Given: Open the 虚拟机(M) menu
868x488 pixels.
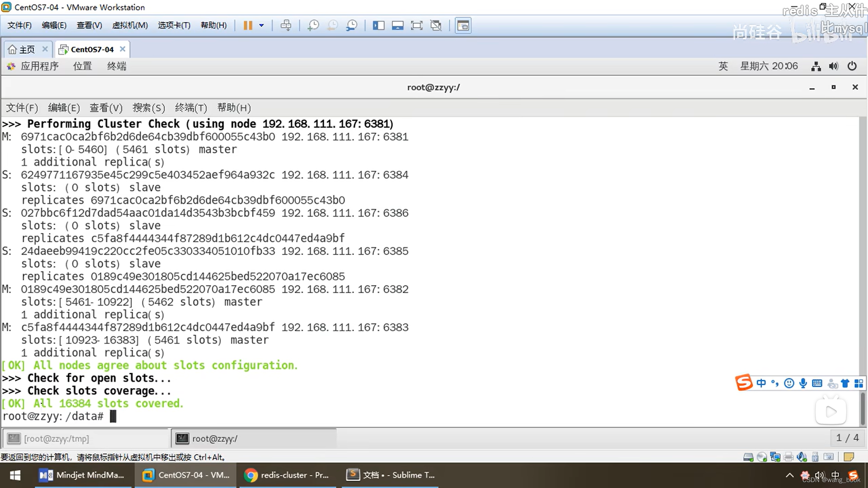Looking at the screenshot, I should [x=130, y=25].
